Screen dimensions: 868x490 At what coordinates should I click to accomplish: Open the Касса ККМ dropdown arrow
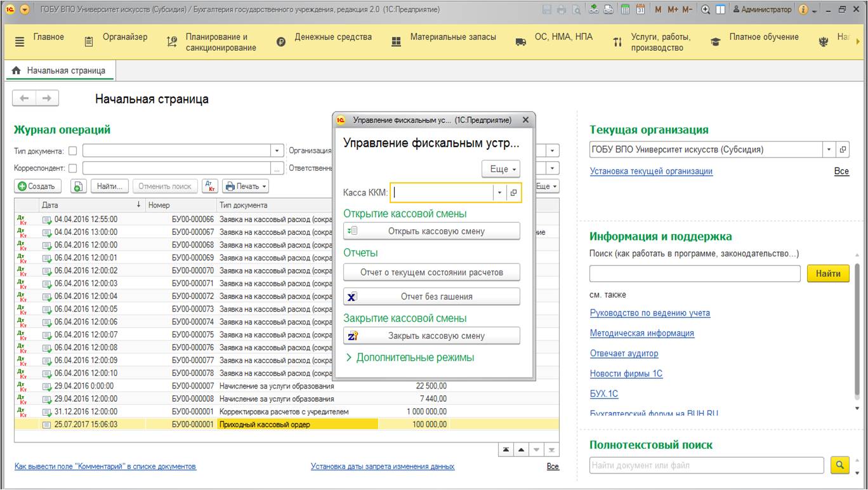pyautogui.click(x=499, y=192)
